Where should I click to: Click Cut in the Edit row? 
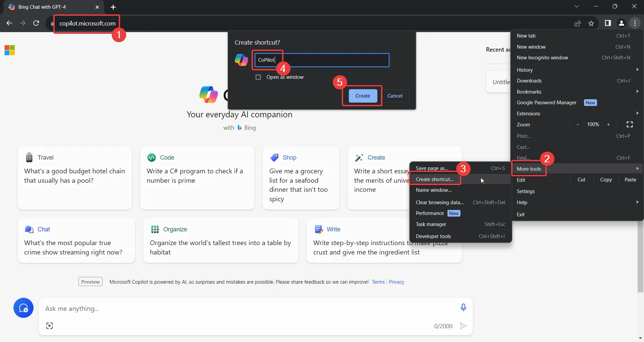pos(581,180)
